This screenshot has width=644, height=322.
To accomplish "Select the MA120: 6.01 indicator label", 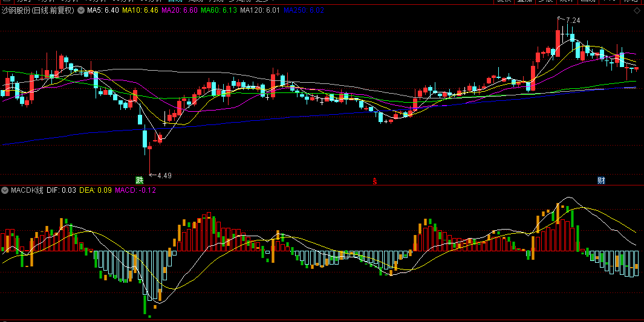I will pyautogui.click(x=260, y=10).
